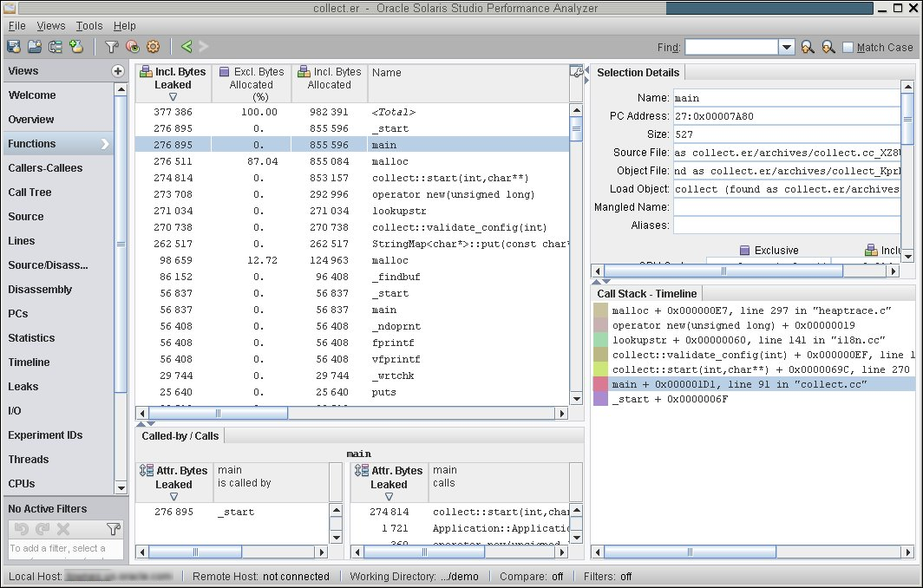Open the Views menu
This screenshot has width=923, height=588.
click(50, 26)
